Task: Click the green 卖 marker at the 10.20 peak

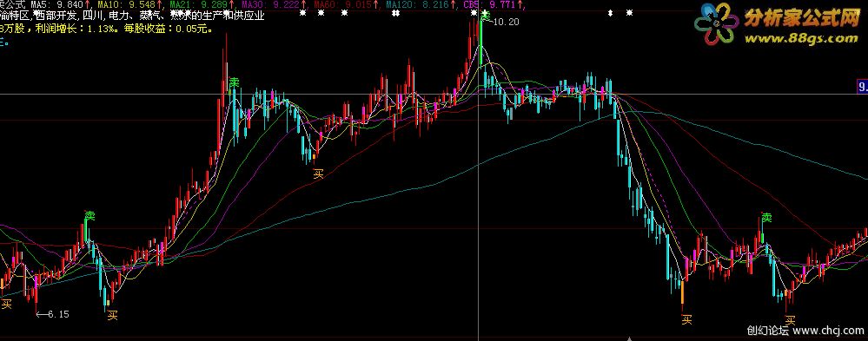Action: point(485,16)
